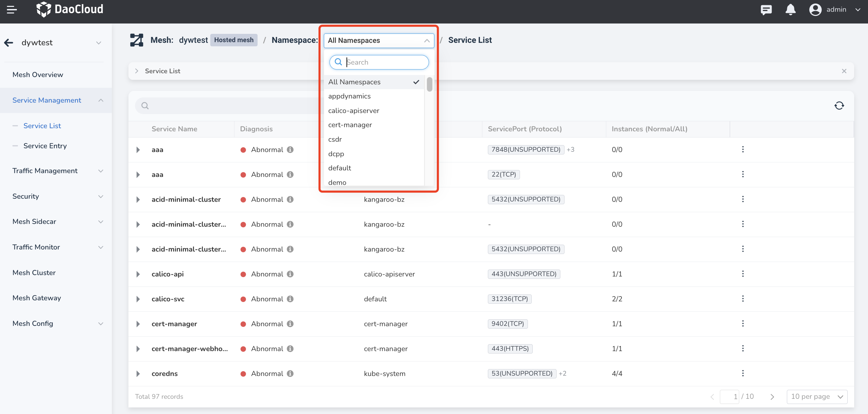
Task: Click the mesh icon beside Mesh label
Action: 137,40
